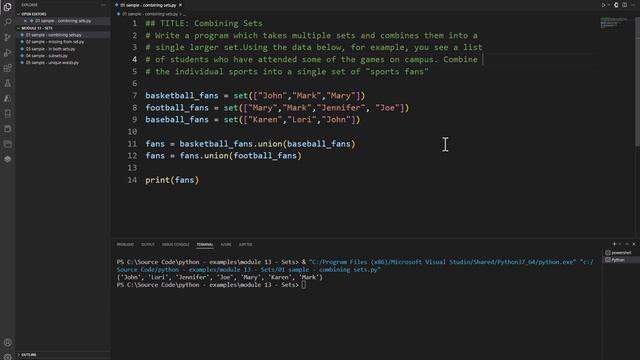Click the TITLE: Combining Sets comment

coord(204,24)
